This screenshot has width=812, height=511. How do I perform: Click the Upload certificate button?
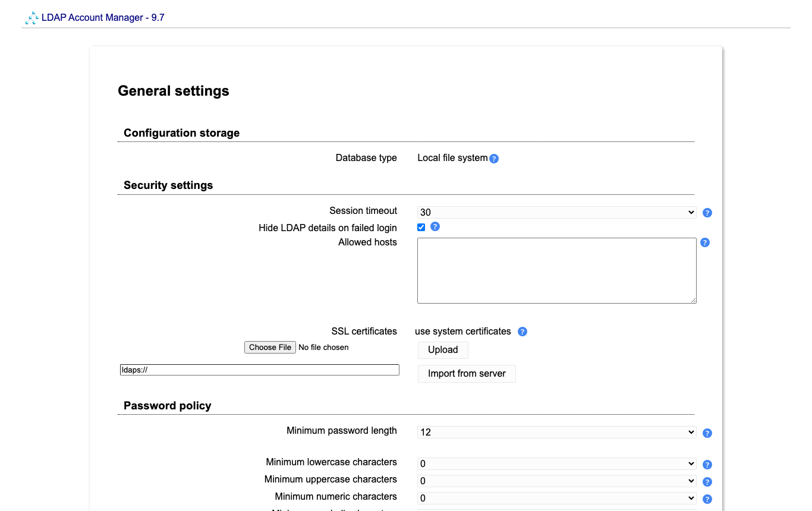click(x=443, y=350)
